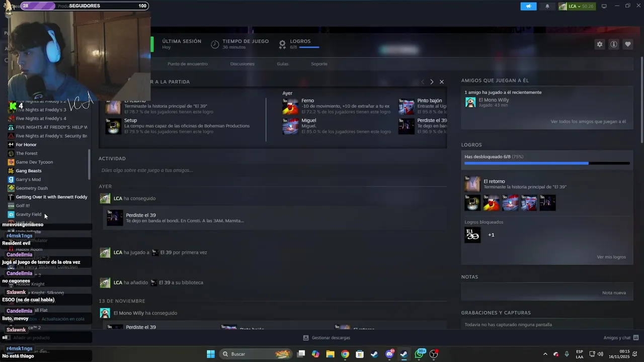644x362 pixels.
Task: Open LCA profile link in first activity entry
Action: tap(118, 199)
